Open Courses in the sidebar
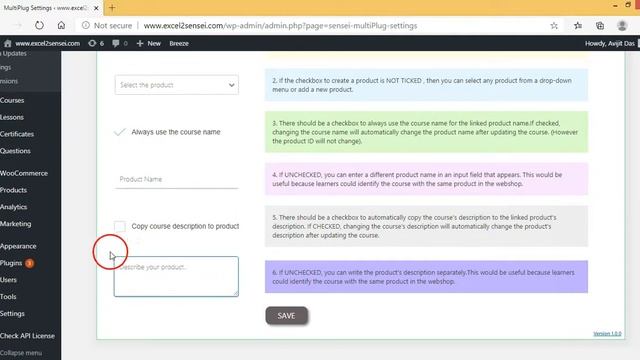The image size is (640, 360). [x=12, y=100]
